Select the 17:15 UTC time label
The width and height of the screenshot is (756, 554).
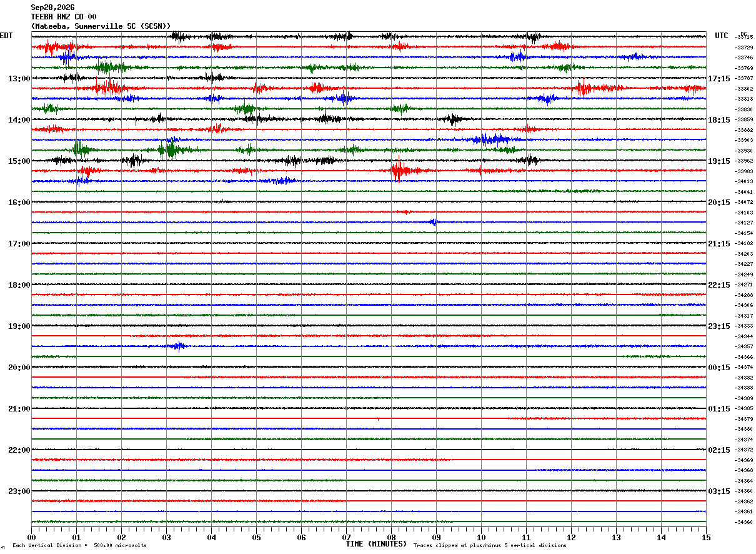point(719,78)
